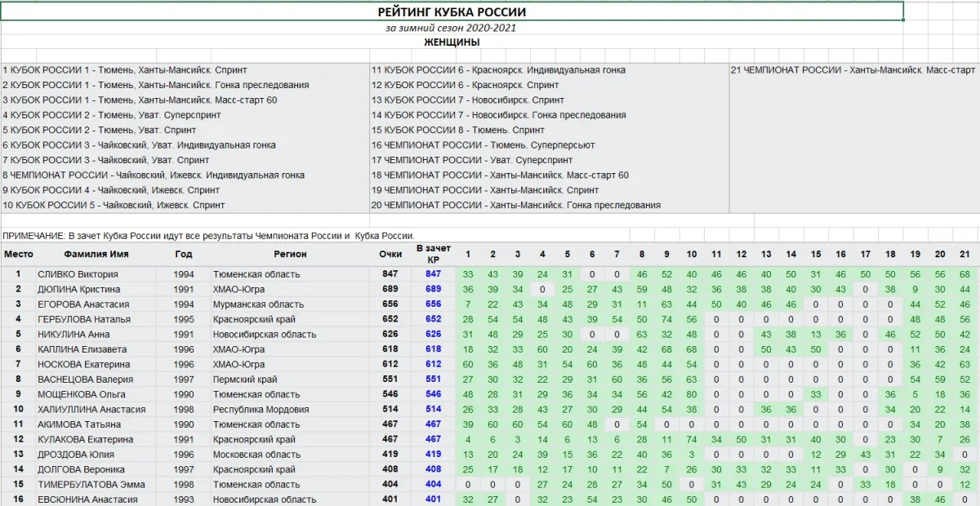980x506 pixels.
Task: Select the "Регион" column header
Action: point(290,254)
